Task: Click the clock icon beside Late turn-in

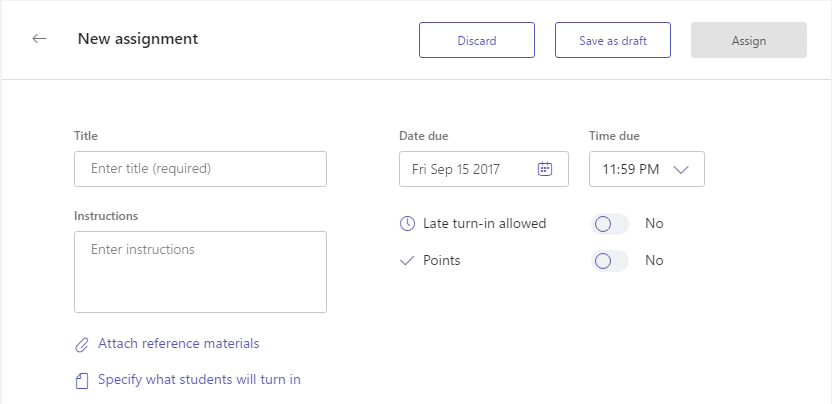Action: tap(407, 224)
